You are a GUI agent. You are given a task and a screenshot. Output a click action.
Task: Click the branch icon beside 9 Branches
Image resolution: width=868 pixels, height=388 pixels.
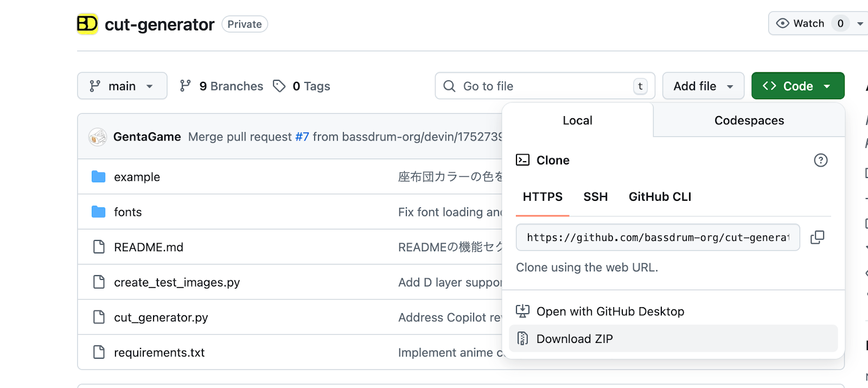[186, 86]
